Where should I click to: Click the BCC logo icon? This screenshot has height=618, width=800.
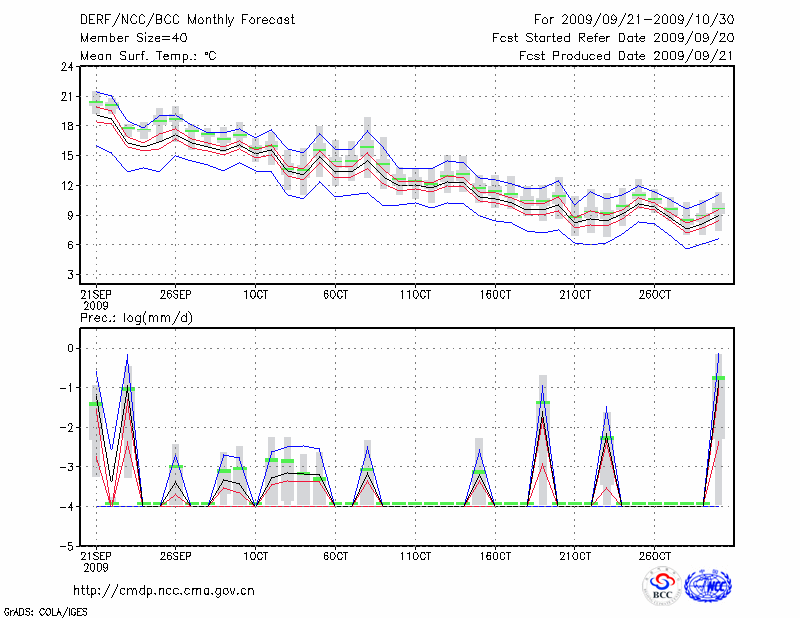point(662,585)
